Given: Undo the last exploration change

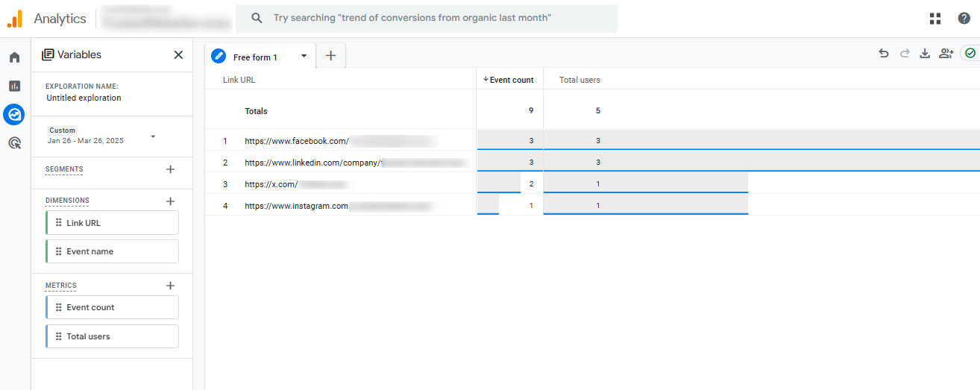Looking at the screenshot, I should click(884, 53).
